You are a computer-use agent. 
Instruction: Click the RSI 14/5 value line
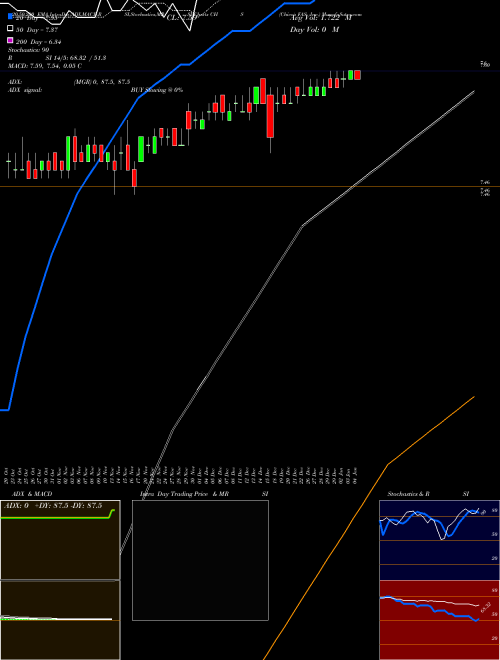point(57,58)
